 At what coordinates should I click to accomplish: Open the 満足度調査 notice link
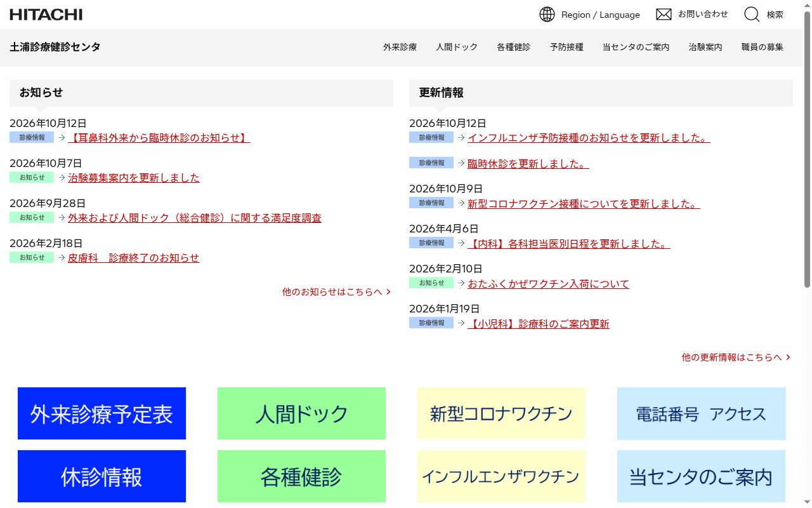195,218
